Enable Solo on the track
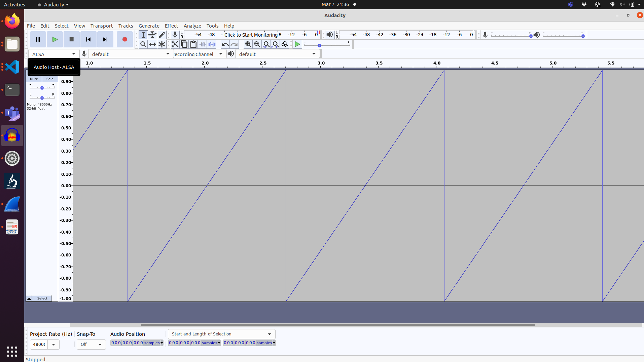The width and height of the screenshot is (644, 362). tap(49, 79)
